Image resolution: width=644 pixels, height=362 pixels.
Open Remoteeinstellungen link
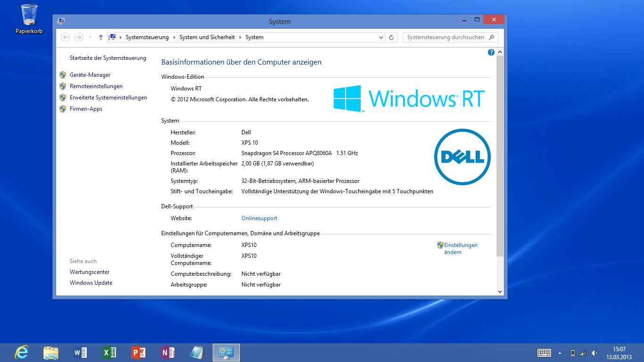coord(96,86)
